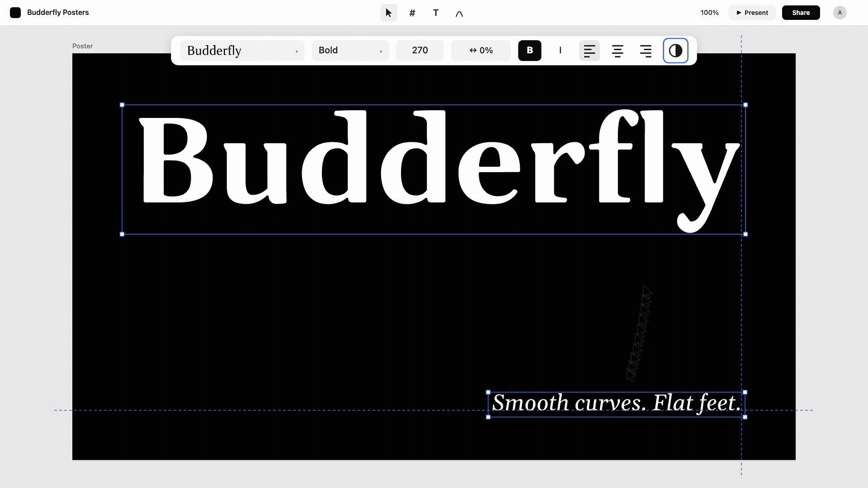This screenshot has width=868, height=488.
Task: Click the Present button
Action: click(752, 13)
